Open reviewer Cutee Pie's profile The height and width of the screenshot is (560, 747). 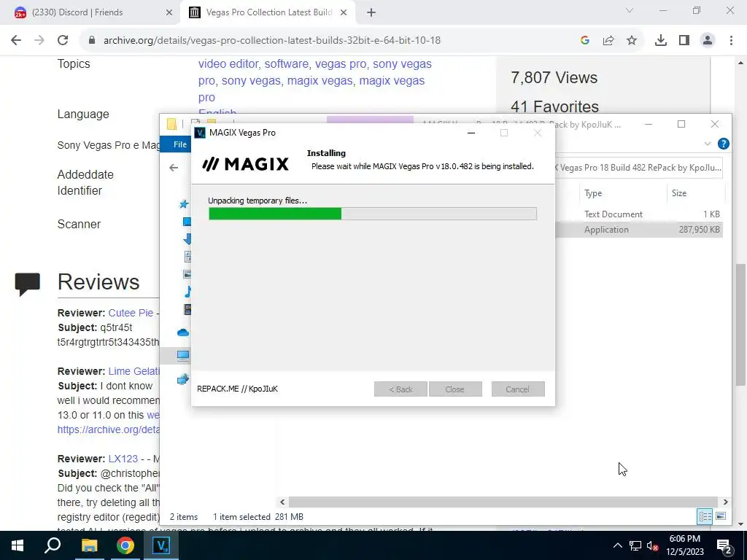131,313
